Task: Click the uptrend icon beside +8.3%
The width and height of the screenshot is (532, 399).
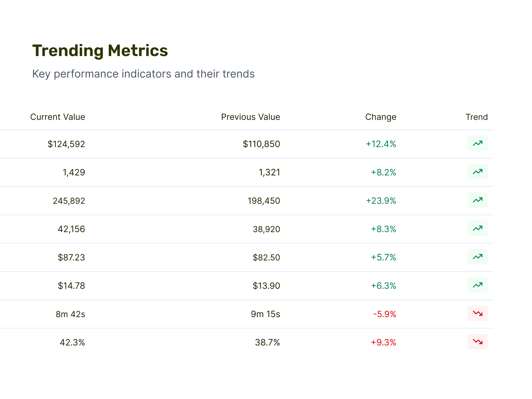Action: (x=477, y=228)
